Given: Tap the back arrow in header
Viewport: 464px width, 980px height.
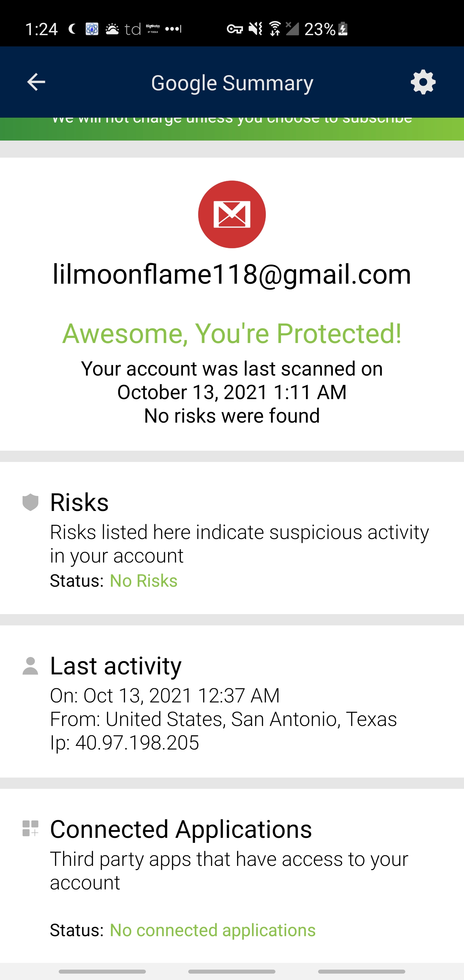Looking at the screenshot, I should (x=36, y=82).
